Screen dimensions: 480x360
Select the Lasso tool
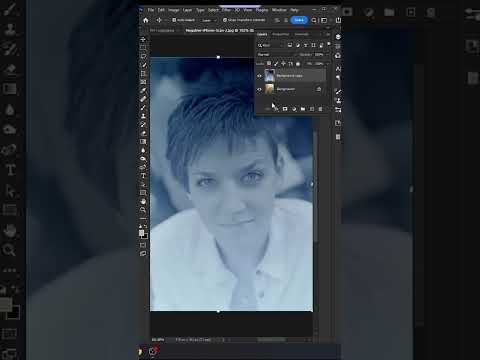(x=143, y=56)
